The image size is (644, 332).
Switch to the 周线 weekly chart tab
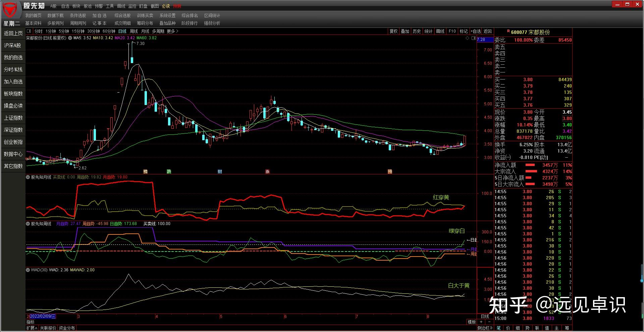tap(134, 31)
